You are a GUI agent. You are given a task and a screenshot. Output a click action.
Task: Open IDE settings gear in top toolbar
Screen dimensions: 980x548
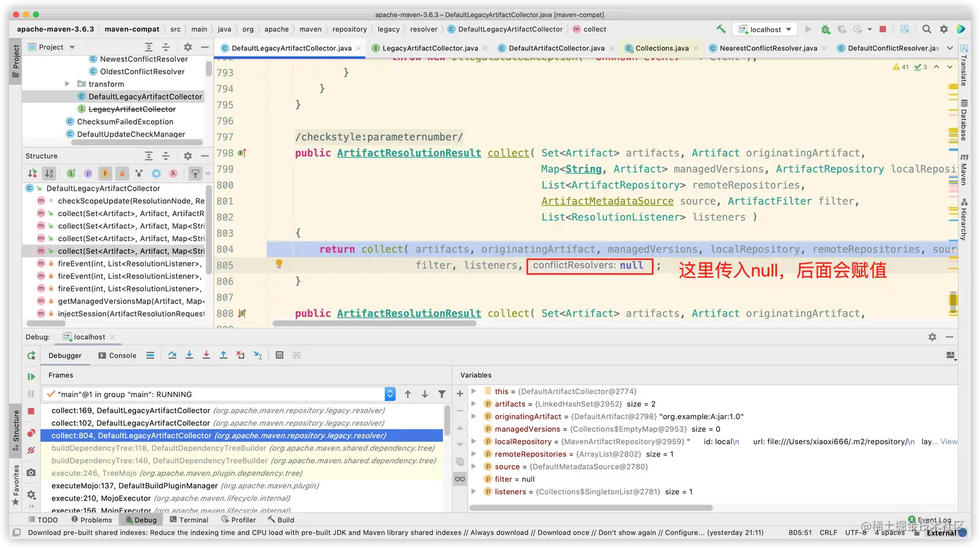[944, 29]
